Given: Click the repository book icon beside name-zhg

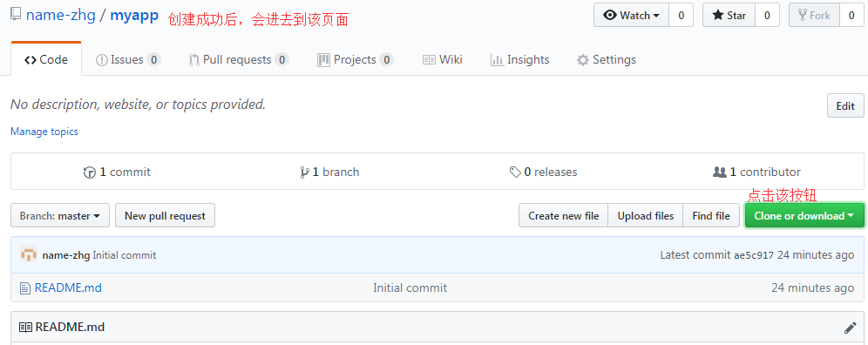Looking at the screenshot, I should pyautogui.click(x=16, y=15).
